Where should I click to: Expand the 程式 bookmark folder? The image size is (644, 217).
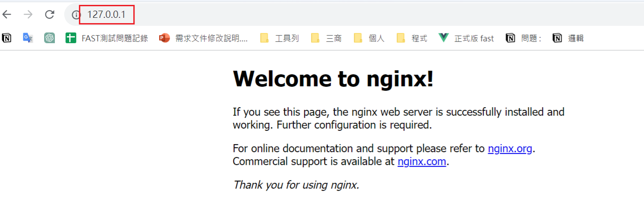[x=412, y=38]
